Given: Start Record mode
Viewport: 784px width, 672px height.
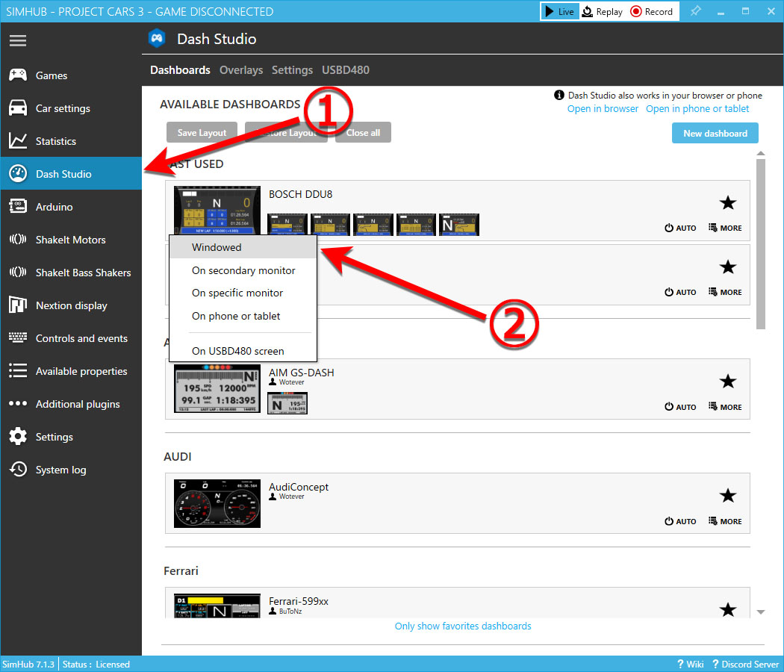Looking at the screenshot, I should coord(652,11).
